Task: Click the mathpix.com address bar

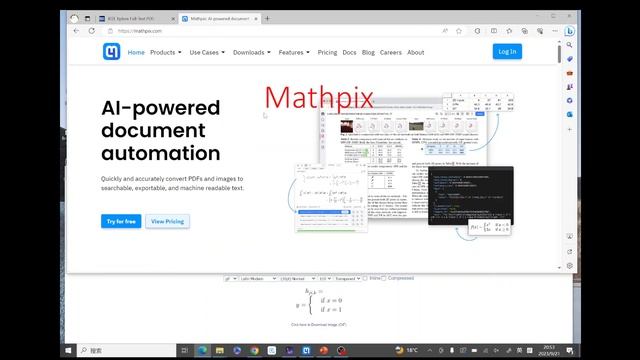Action: coord(278,31)
